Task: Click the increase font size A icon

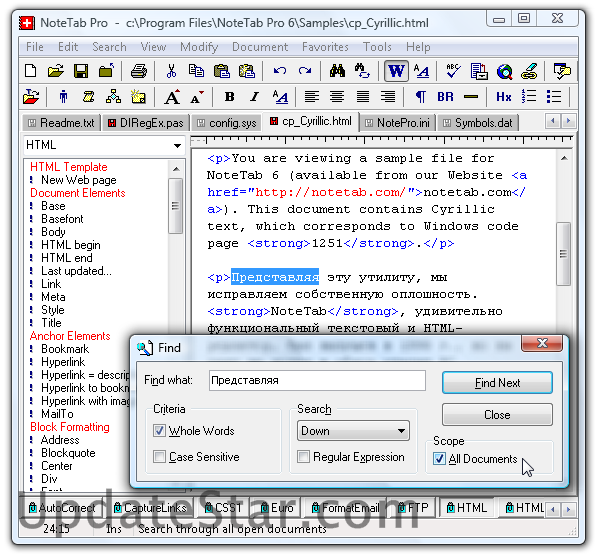Action: coord(172,97)
